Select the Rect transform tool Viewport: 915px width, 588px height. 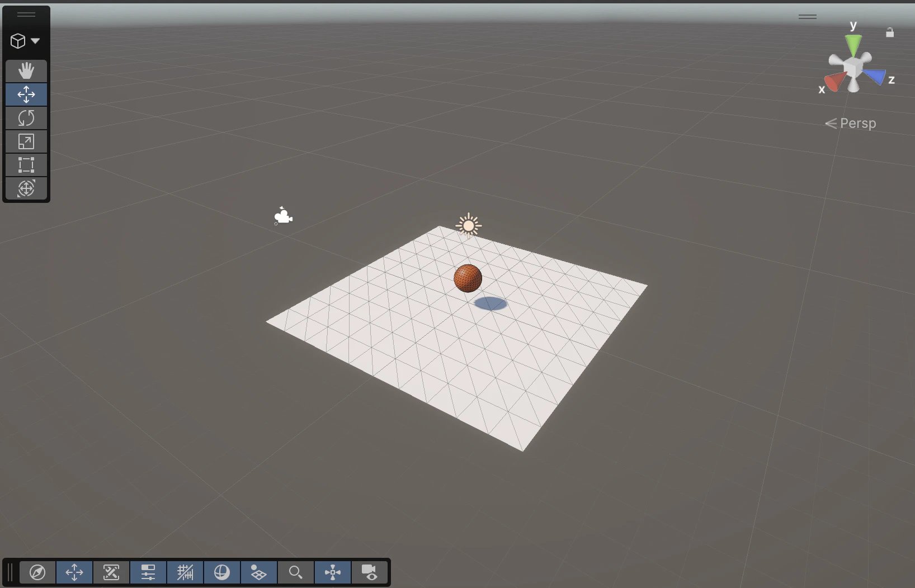pos(26,165)
